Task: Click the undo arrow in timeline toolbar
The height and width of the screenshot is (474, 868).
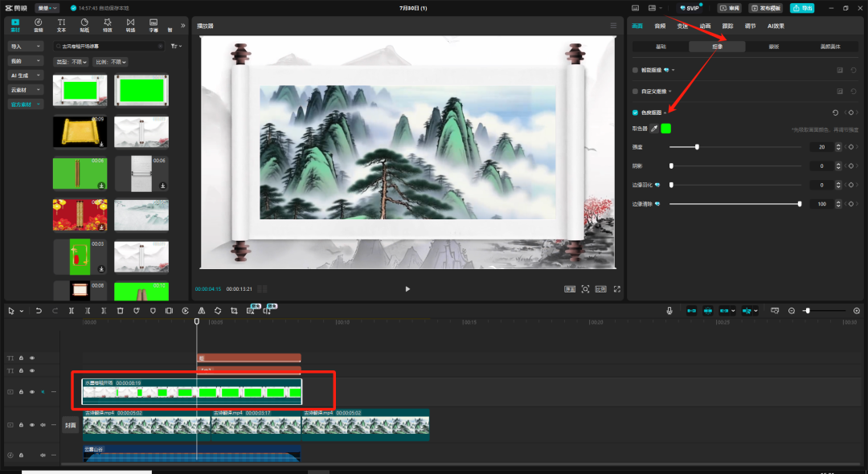Action: 39,310
